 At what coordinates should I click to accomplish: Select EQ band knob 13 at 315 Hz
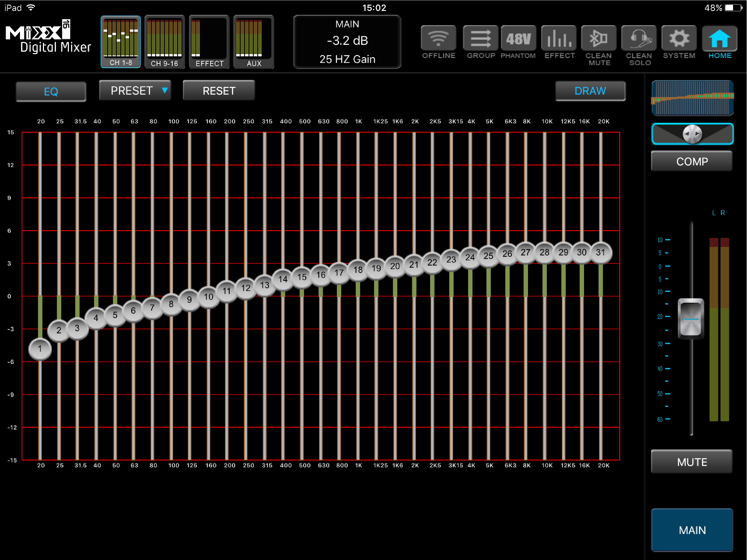coord(264,285)
